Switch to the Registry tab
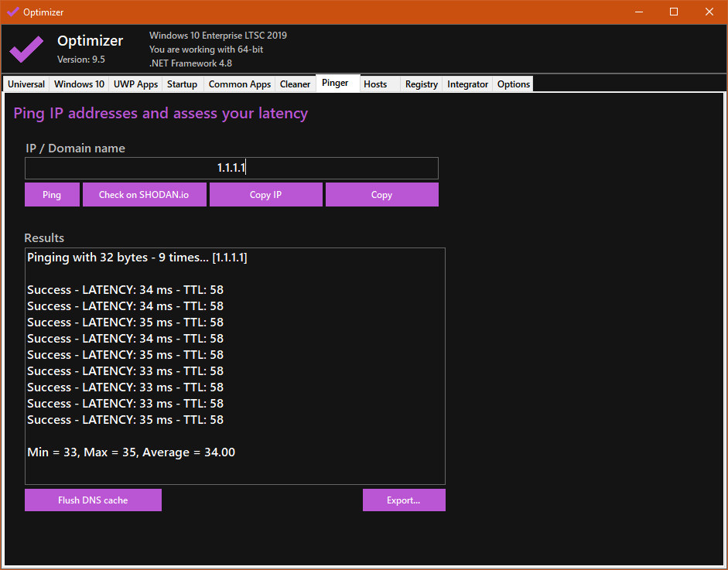The height and width of the screenshot is (570, 728). 422,84
